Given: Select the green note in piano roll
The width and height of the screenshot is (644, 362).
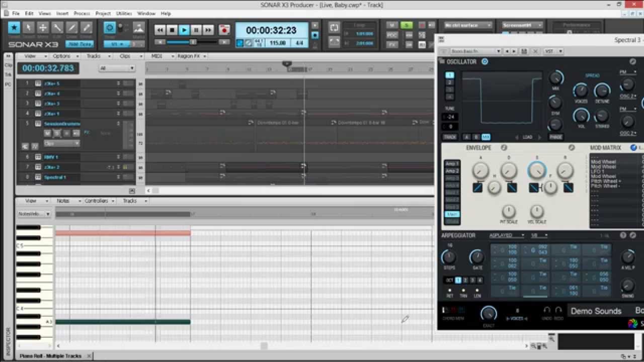Looking at the screenshot, I should (x=123, y=322).
